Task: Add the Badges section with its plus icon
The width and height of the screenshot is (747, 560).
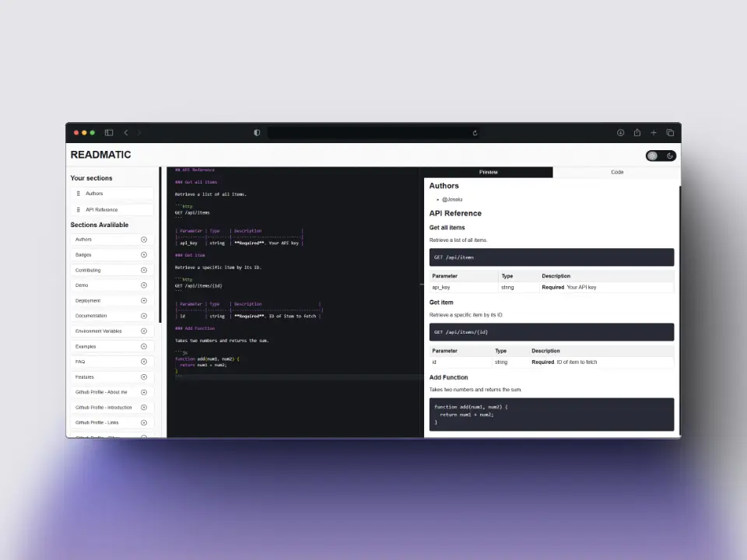Action: point(144,255)
